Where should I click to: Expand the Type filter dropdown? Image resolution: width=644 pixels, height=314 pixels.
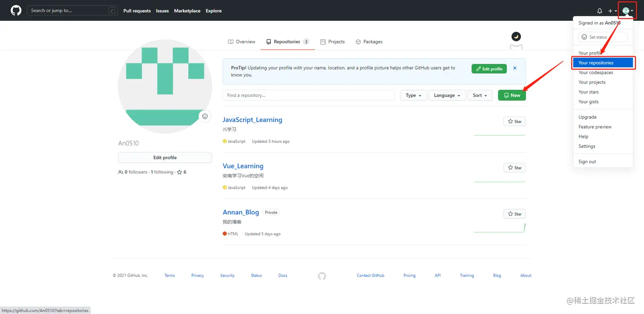pos(413,95)
